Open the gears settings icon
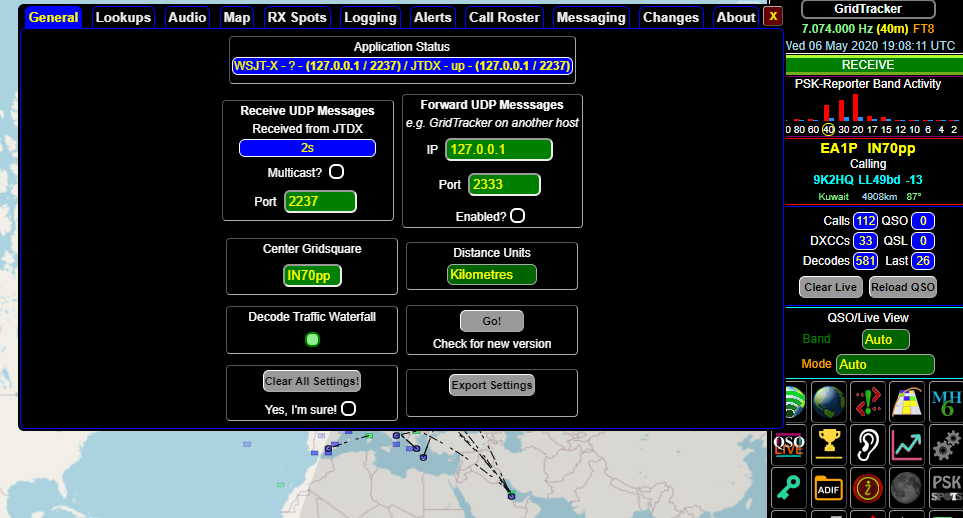963x518 pixels. click(945, 445)
